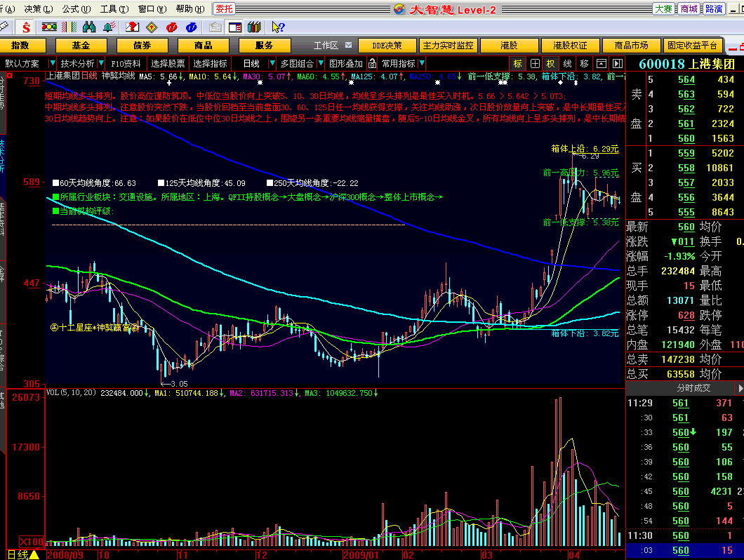Select the 债券 tab
This screenshot has height=560, width=744.
coord(142,46)
